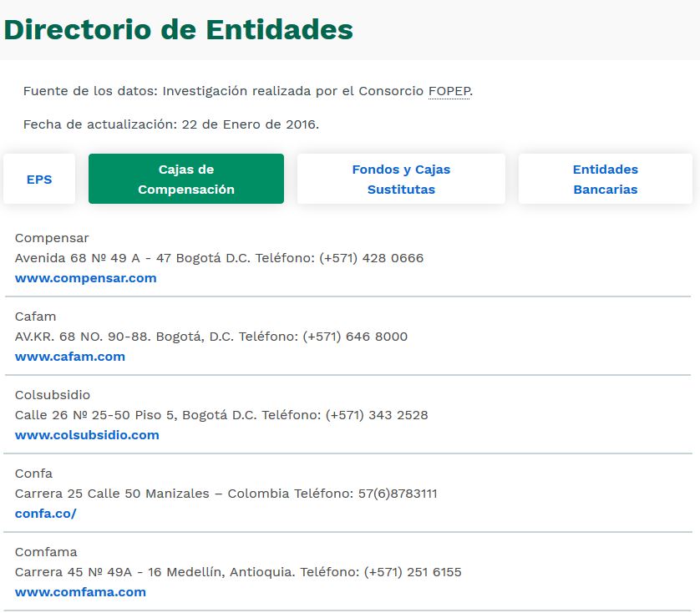Viewport: 700px width, 613px height.
Task: Select the Cajas de Compensación tab
Action: coord(186,179)
